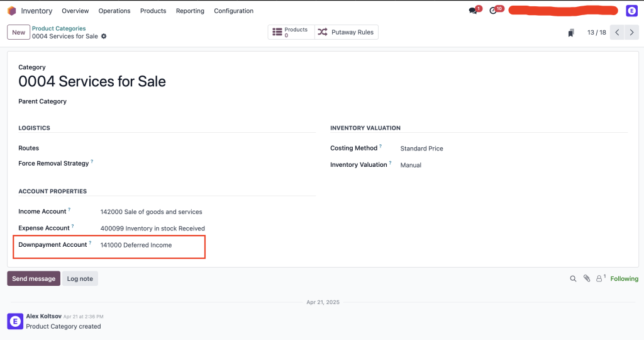Open the messages chat icon

pos(473,11)
